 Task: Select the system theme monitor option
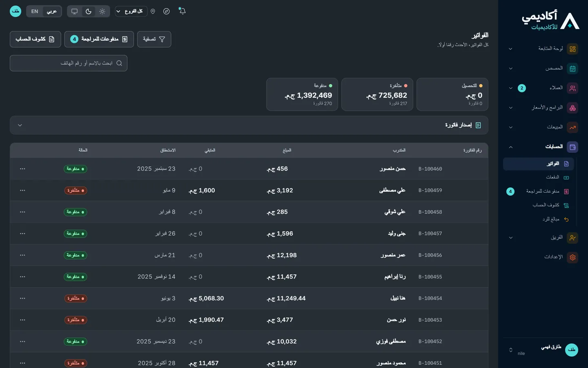click(x=74, y=11)
